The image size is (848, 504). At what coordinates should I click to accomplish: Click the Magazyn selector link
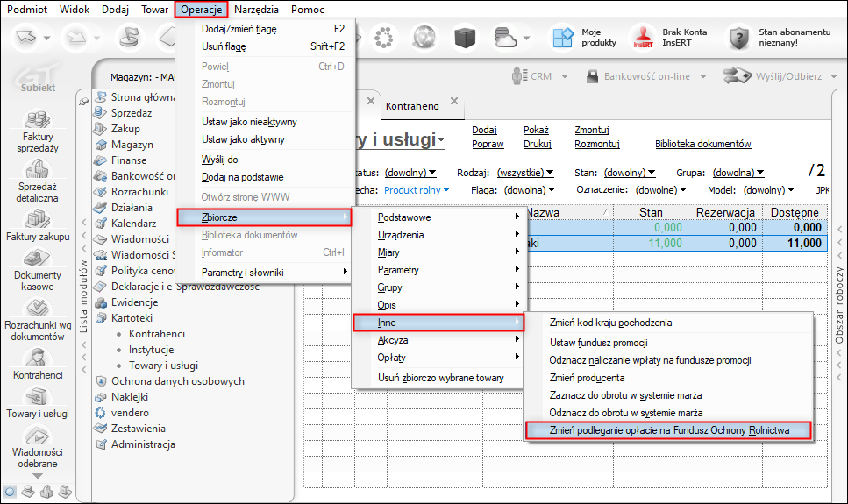pyautogui.click(x=142, y=77)
